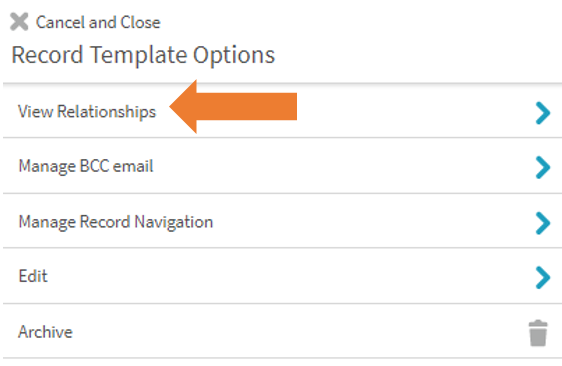Select the View Relationships option label

(x=87, y=111)
